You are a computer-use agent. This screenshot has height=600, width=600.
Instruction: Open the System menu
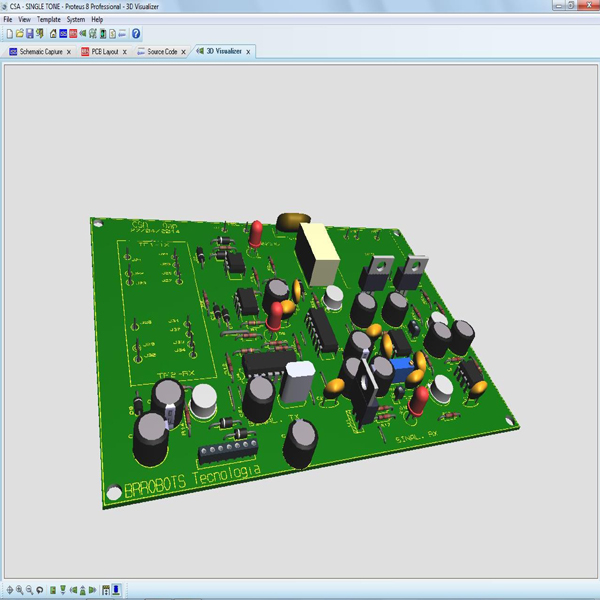coord(76,19)
